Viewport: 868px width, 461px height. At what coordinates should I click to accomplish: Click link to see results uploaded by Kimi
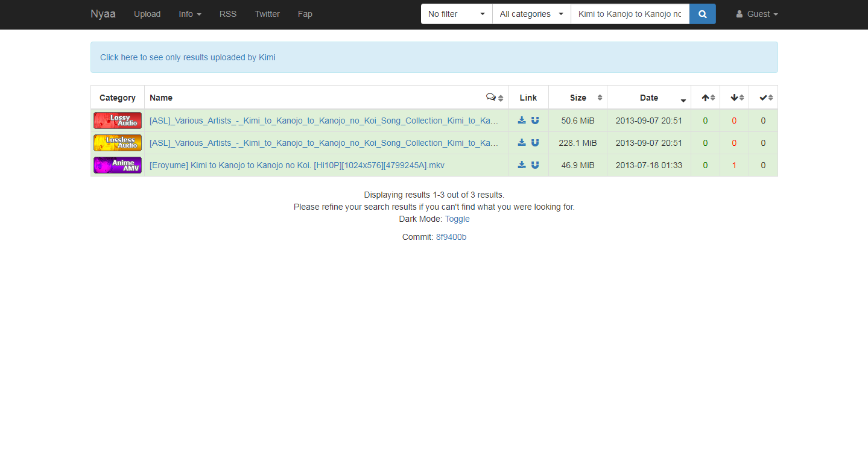coord(188,57)
